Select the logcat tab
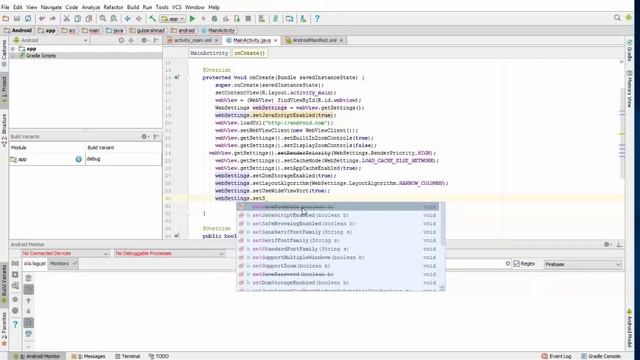Viewport: 640px width, 360px height. click(x=34, y=264)
